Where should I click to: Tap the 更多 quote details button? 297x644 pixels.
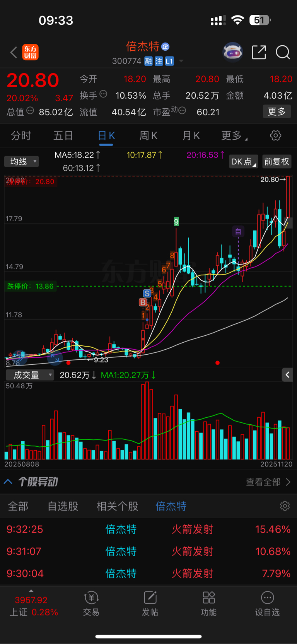coord(277,112)
